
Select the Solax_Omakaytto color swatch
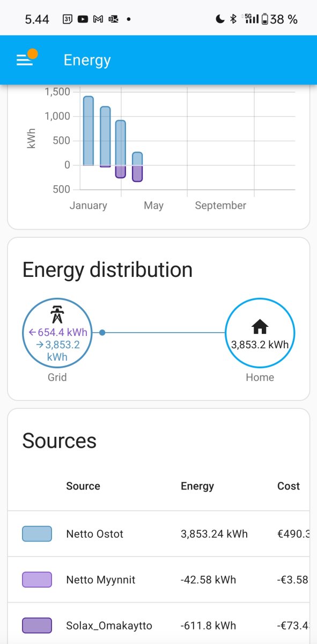point(37,626)
